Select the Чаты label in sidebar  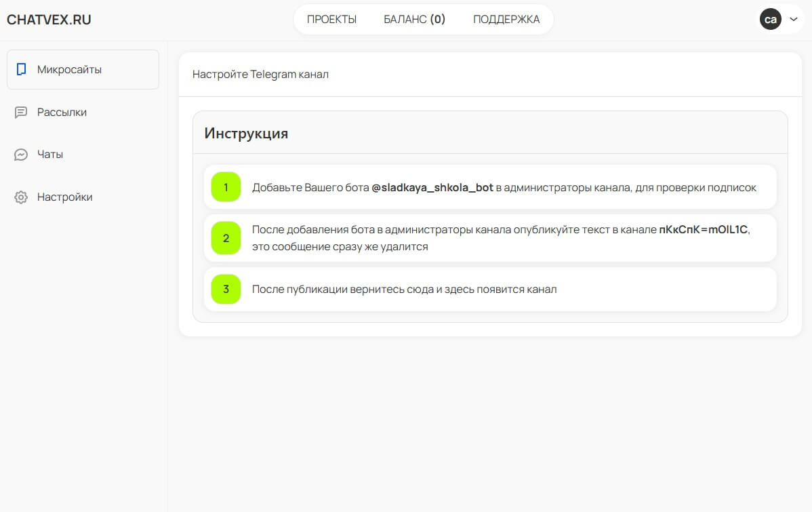coord(50,155)
